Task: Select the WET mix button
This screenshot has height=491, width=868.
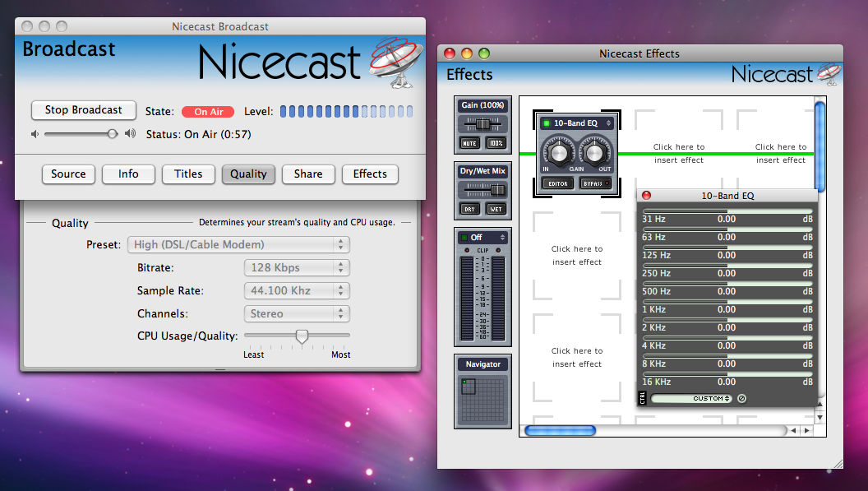Action: [x=496, y=209]
